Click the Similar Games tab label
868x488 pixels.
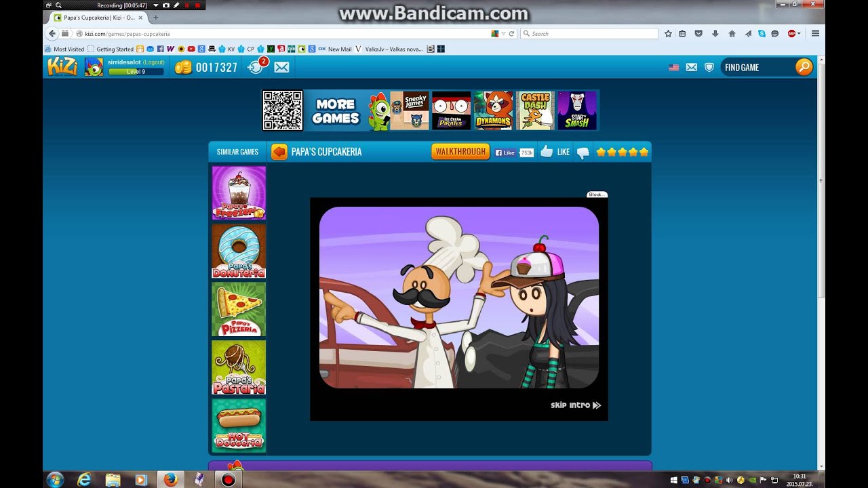point(237,152)
